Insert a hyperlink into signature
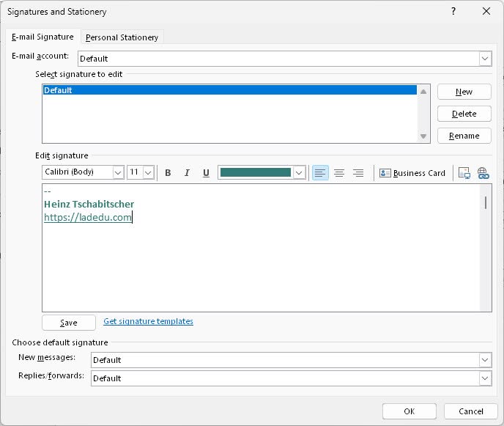 tap(483, 173)
